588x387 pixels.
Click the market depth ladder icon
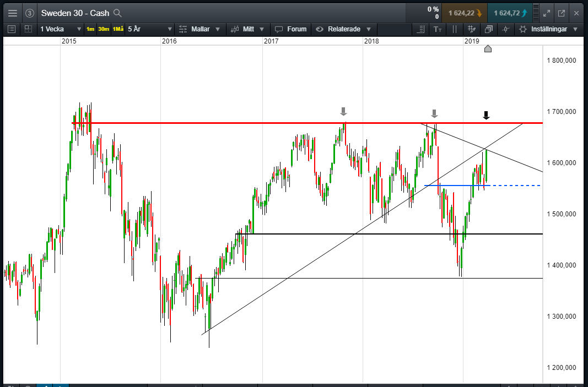[x=536, y=13]
